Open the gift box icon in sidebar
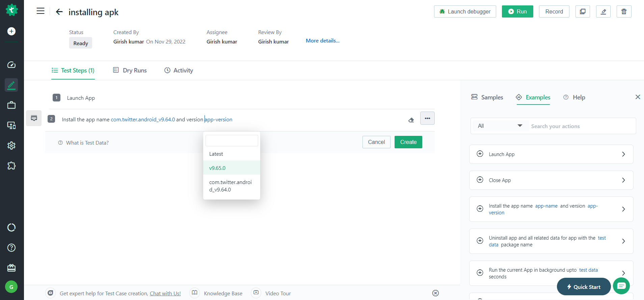Image resolution: width=644 pixels, height=300 pixels. coord(11,268)
